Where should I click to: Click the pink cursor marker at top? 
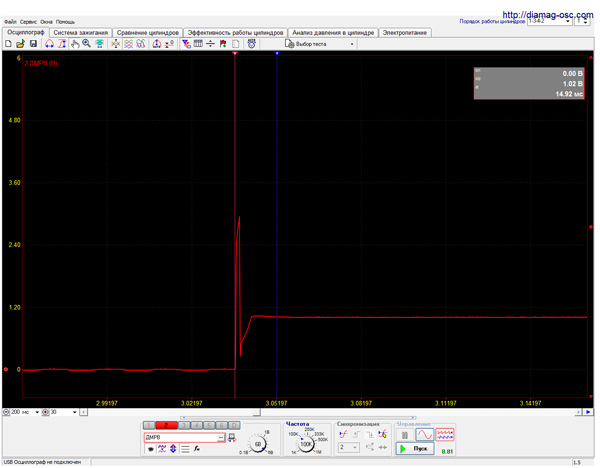coord(235,53)
